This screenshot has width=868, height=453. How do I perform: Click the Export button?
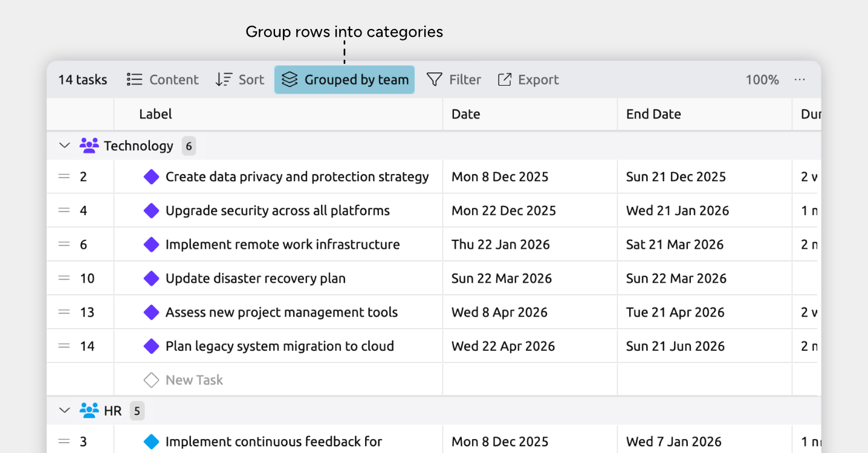(528, 80)
